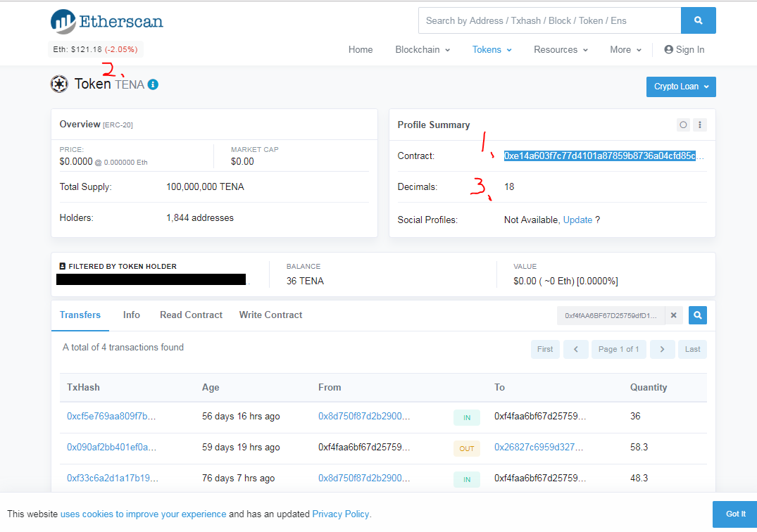Clear the address filter with X

tap(673, 315)
